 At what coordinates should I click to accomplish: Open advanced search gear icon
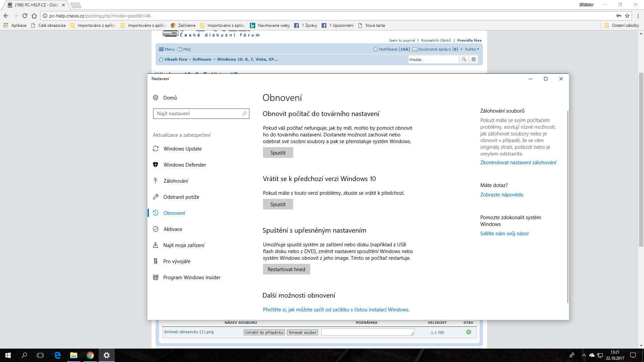[x=473, y=59]
